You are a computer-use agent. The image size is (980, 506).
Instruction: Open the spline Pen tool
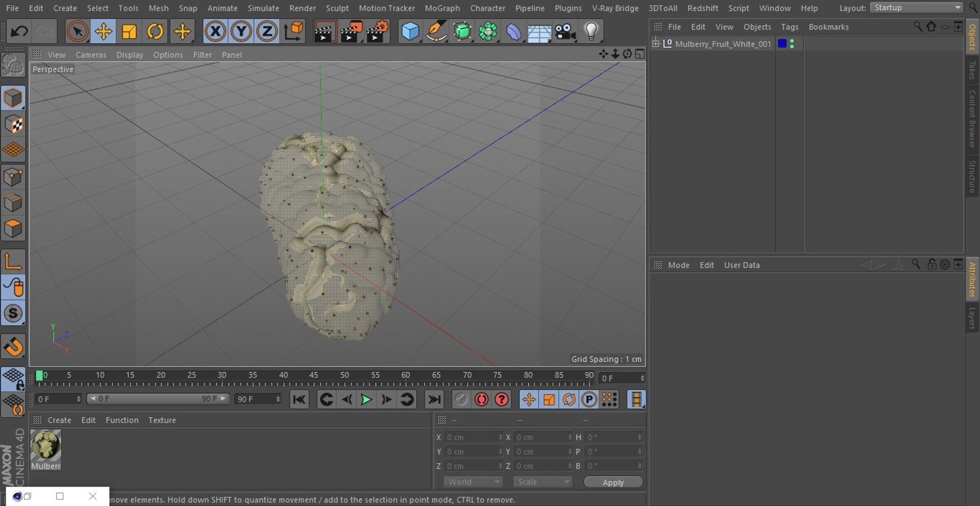(436, 32)
